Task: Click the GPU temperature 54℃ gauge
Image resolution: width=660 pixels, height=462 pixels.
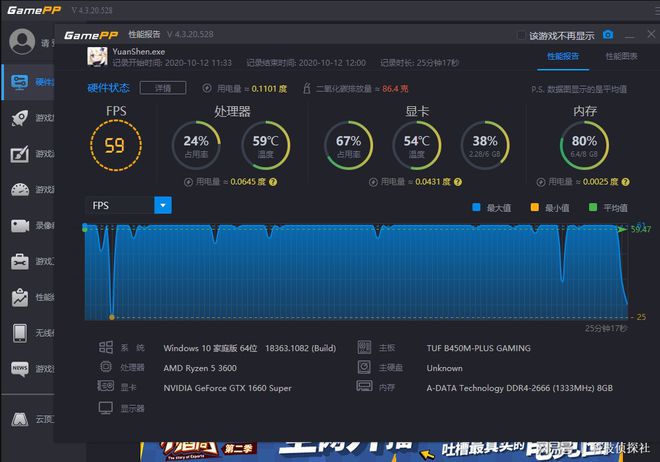Action: point(417,146)
